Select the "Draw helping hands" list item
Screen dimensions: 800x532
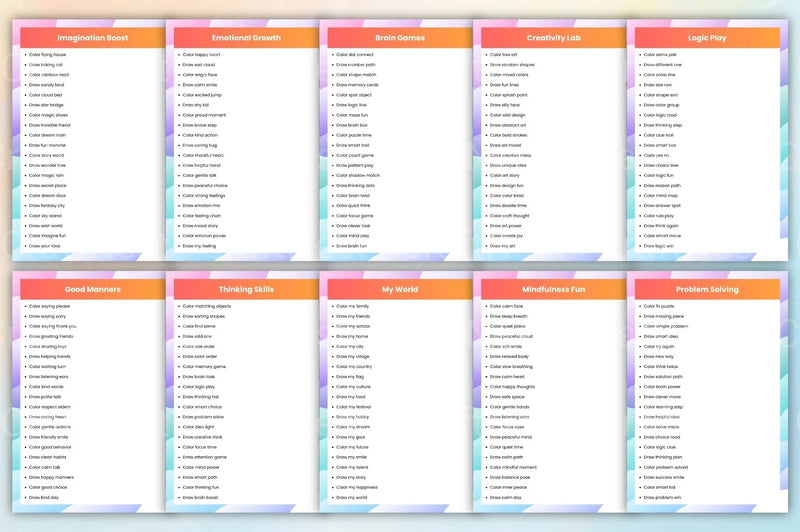pos(49,357)
